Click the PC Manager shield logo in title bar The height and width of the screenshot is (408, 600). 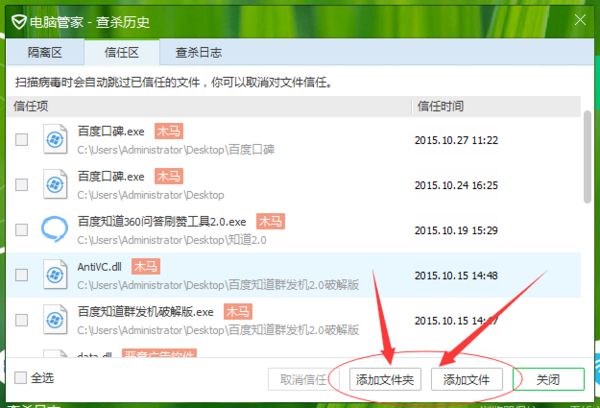click(x=19, y=19)
